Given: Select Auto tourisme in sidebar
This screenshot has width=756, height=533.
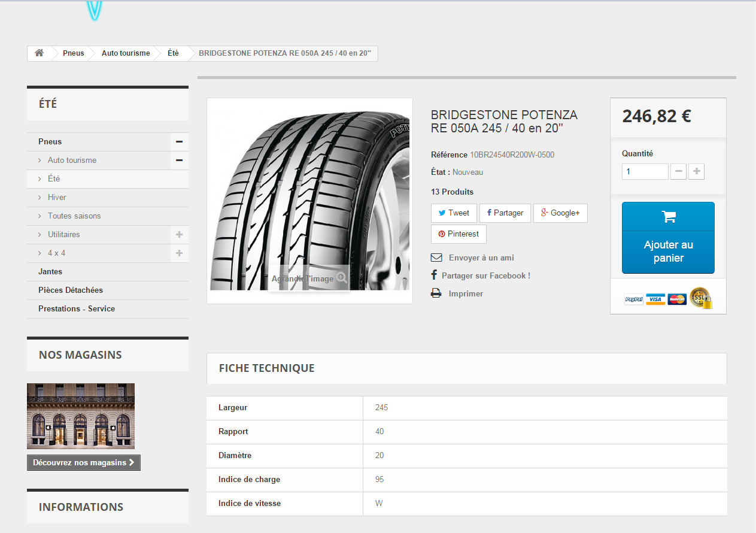Looking at the screenshot, I should [x=72, y=160].
